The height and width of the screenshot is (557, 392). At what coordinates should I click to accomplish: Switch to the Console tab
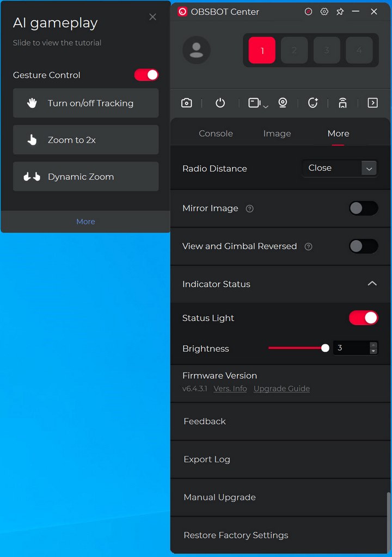[216, 133]
